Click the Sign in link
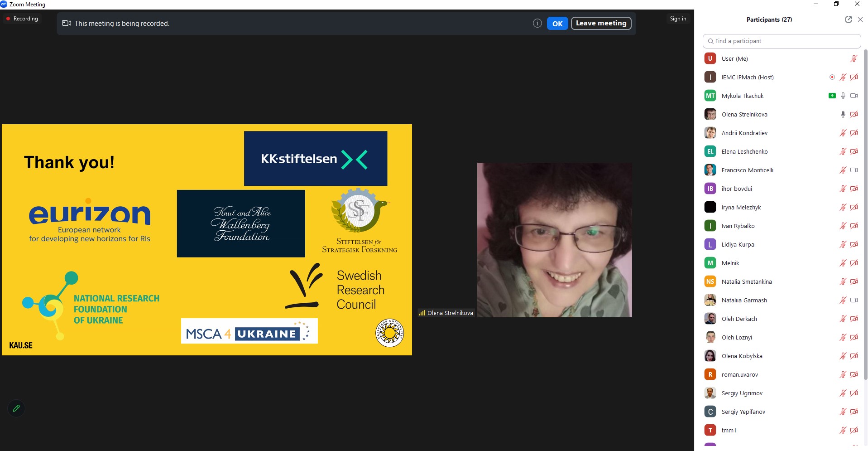 678,19
